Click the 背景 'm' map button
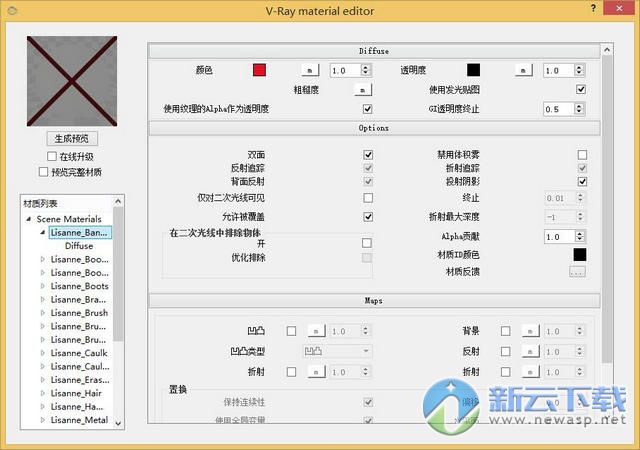The width and height of the screenshot is (640, 450). coord(530,331)
